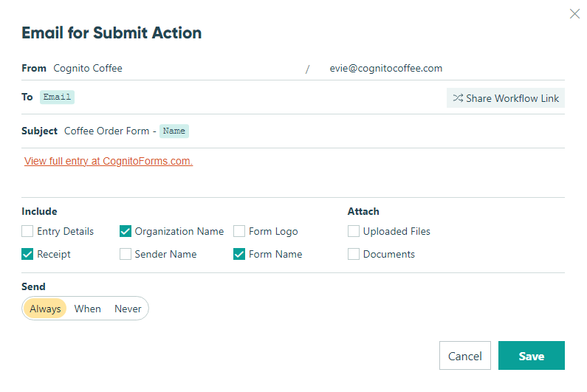This screenshot has height=392, width=587.
Task: Tick the Sender Name checkbox
Action: (x=126, y=254)
